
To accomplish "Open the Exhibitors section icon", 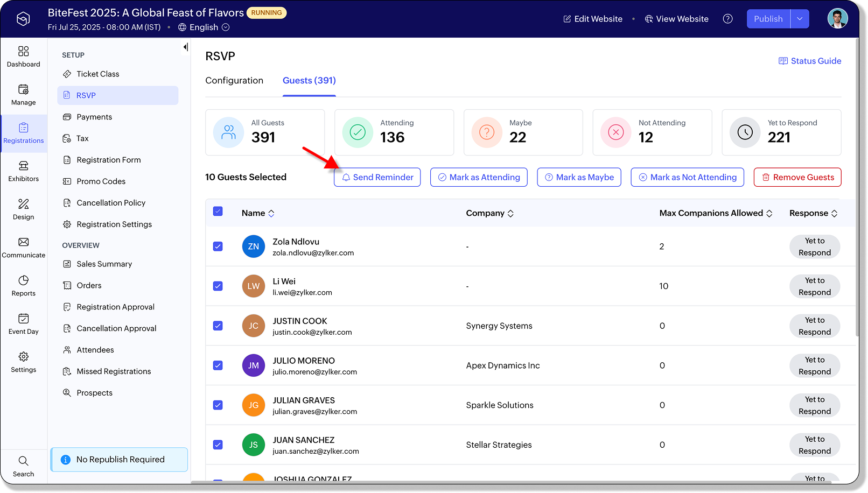I will (x=23, y=171).
